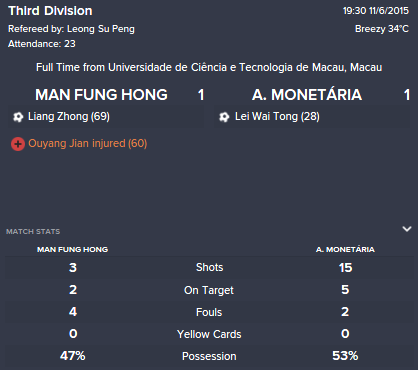
Task: Open referee Leong Su Peng's profile
Action: [101, 29]
